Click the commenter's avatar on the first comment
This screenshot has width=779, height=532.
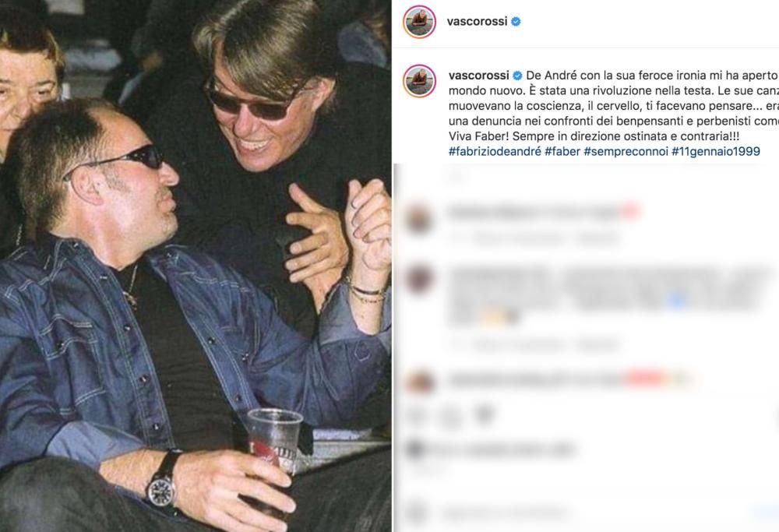click(419, 217)
